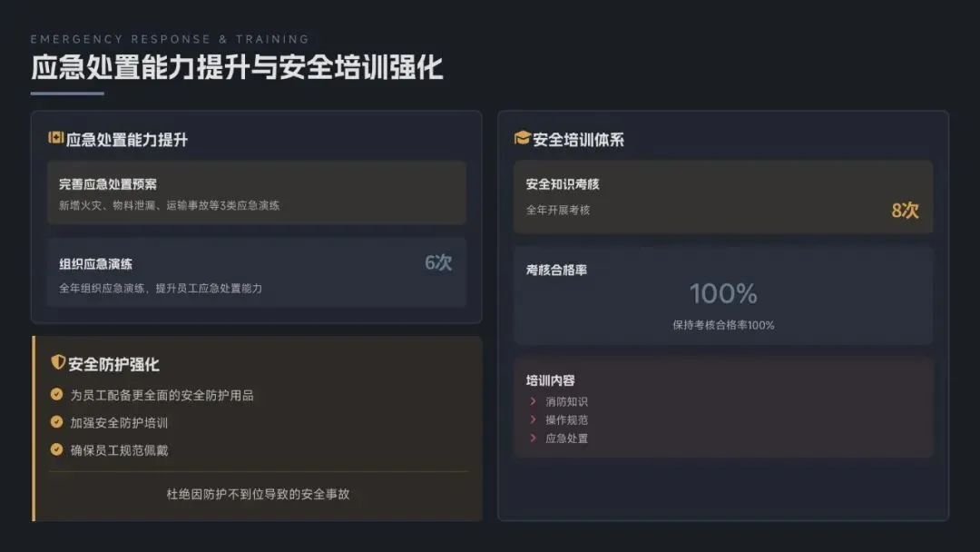Expand the chevron next to 操作规范
The height and width of the screenshot is (552, 980).
tap(533, 419)
